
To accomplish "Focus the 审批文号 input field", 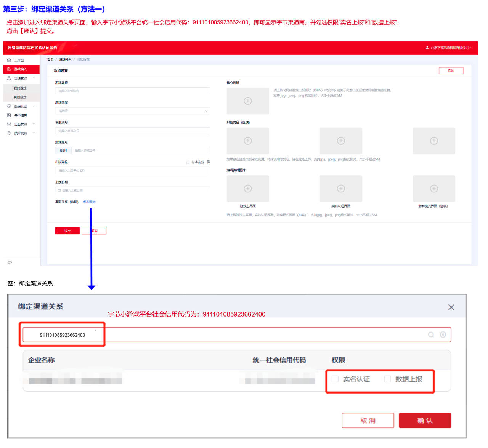I will coord(133,131).
